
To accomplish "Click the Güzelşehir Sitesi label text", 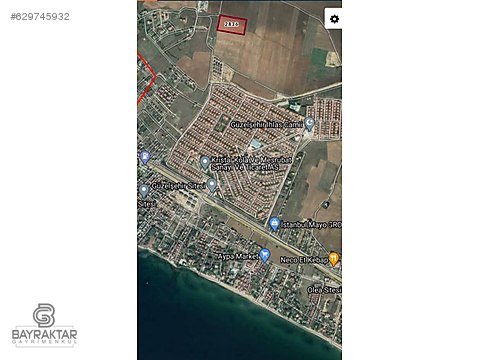I will point(178,186).
